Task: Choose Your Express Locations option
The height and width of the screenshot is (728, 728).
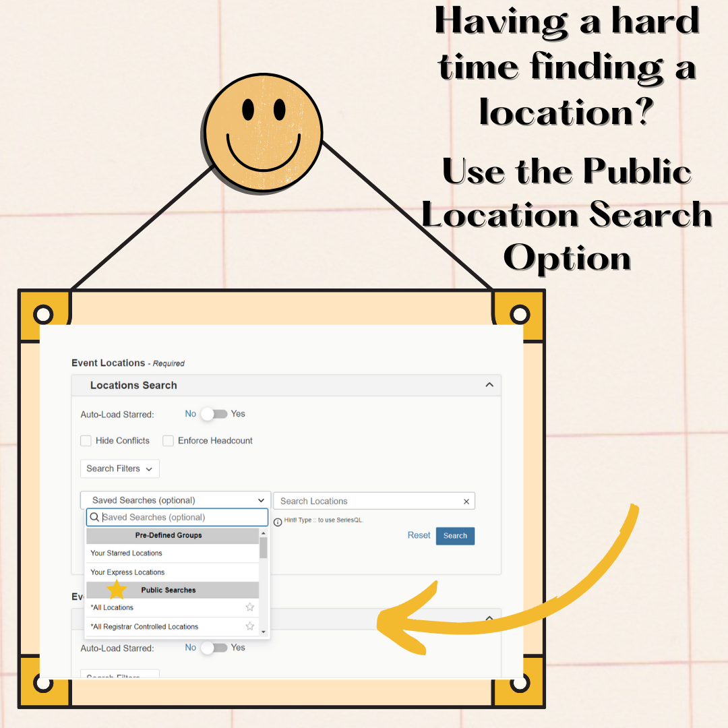Action: tap(127, 572)
